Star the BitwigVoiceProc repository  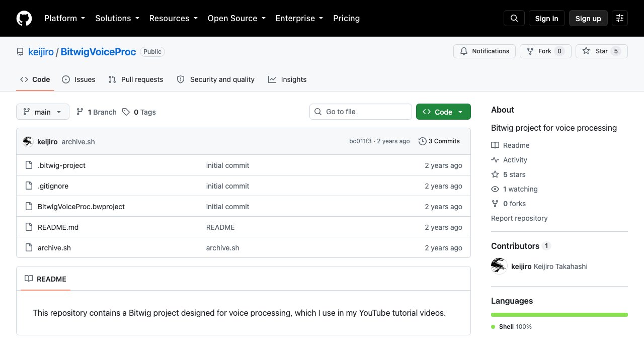(x=602, y=51)
